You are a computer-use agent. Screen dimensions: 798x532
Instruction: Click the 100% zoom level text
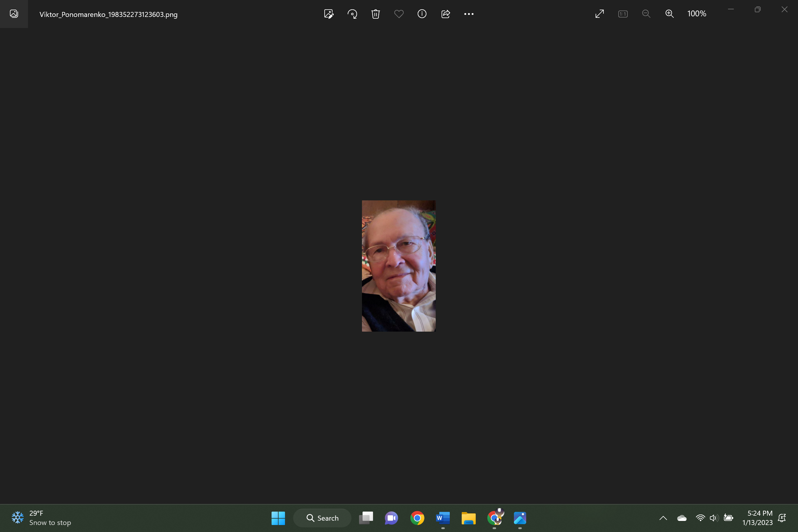(x=696, y=14)
